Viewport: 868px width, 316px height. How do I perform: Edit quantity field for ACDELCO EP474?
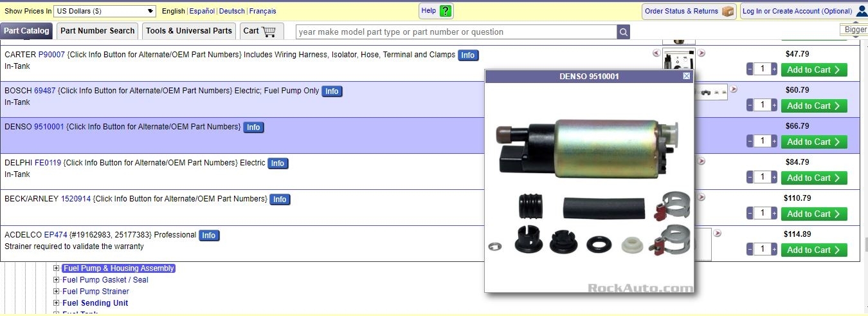pos(762,250)
